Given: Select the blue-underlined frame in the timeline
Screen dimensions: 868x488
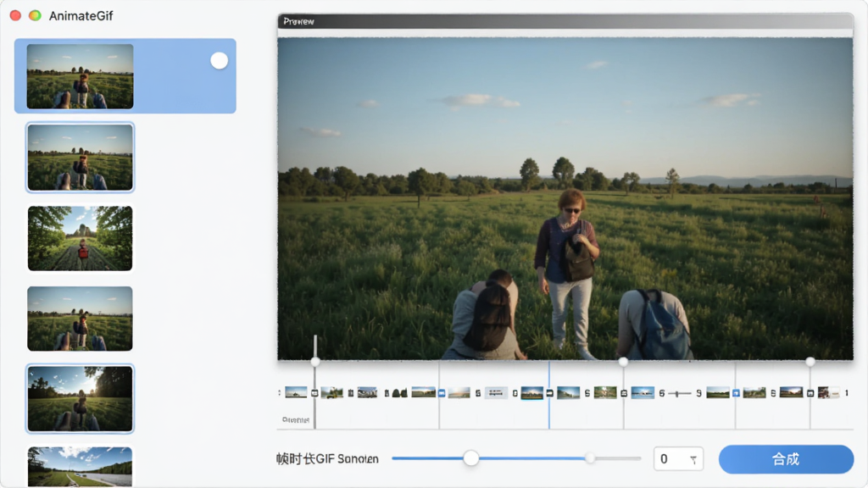Looking at the screenshot, I should coord(532,393).
